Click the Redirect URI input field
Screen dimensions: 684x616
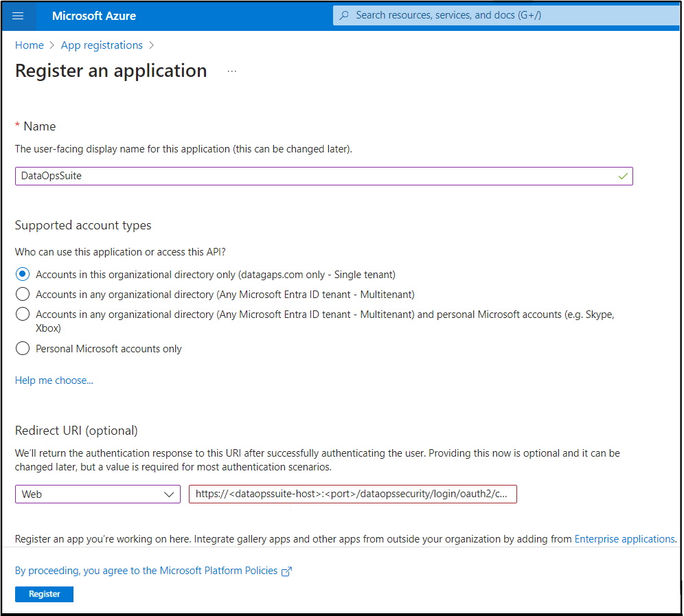coord(352,494)
